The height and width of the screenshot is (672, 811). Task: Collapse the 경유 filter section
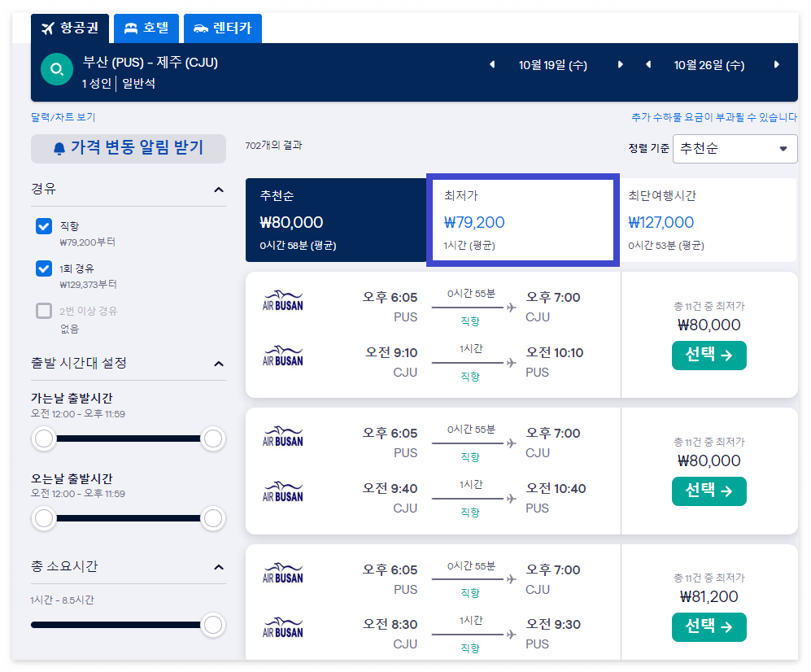(x=218, y=188)
